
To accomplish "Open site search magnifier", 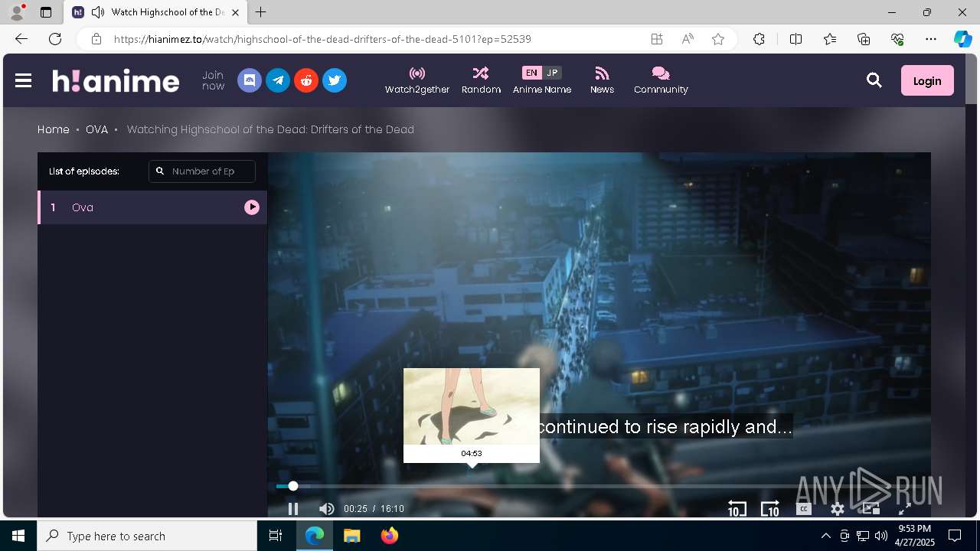I will tap(874, 80).
